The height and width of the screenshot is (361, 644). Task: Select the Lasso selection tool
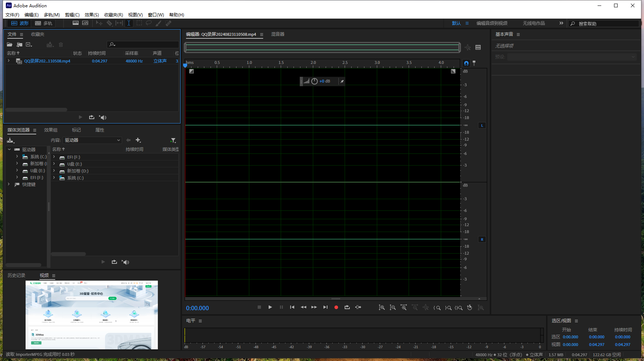149,23
